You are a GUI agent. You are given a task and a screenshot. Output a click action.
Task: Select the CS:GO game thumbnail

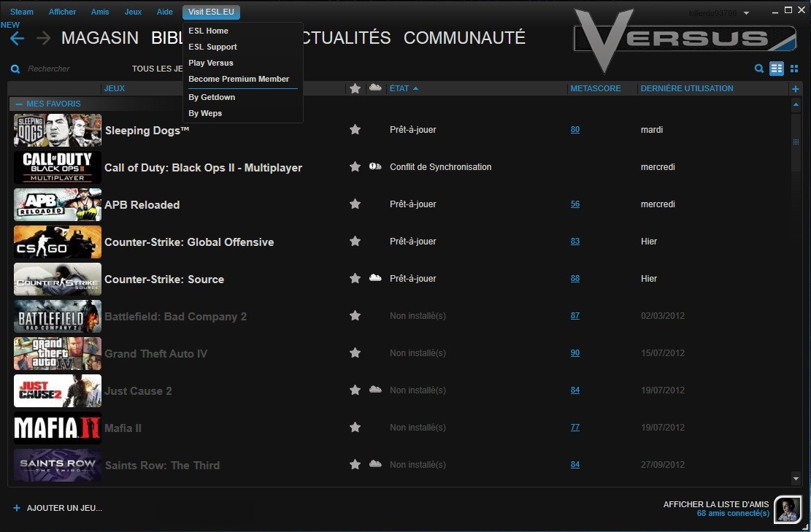click(58, 242)
